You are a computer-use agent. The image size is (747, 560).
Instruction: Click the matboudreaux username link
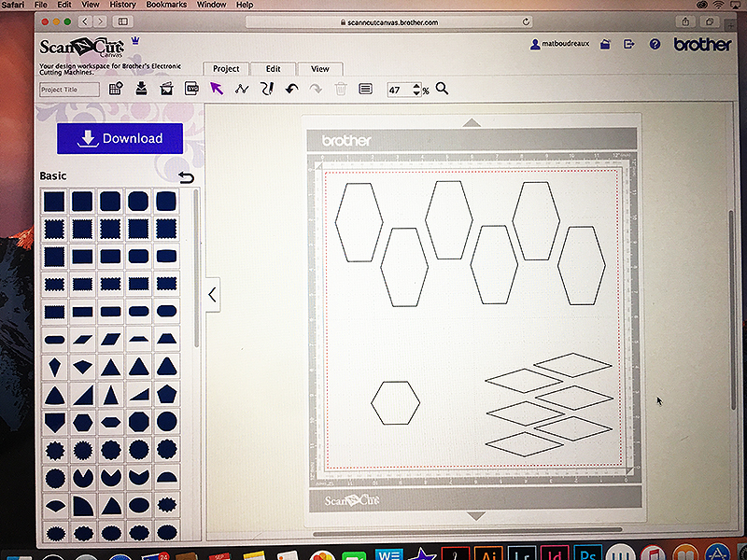point(563,44)
